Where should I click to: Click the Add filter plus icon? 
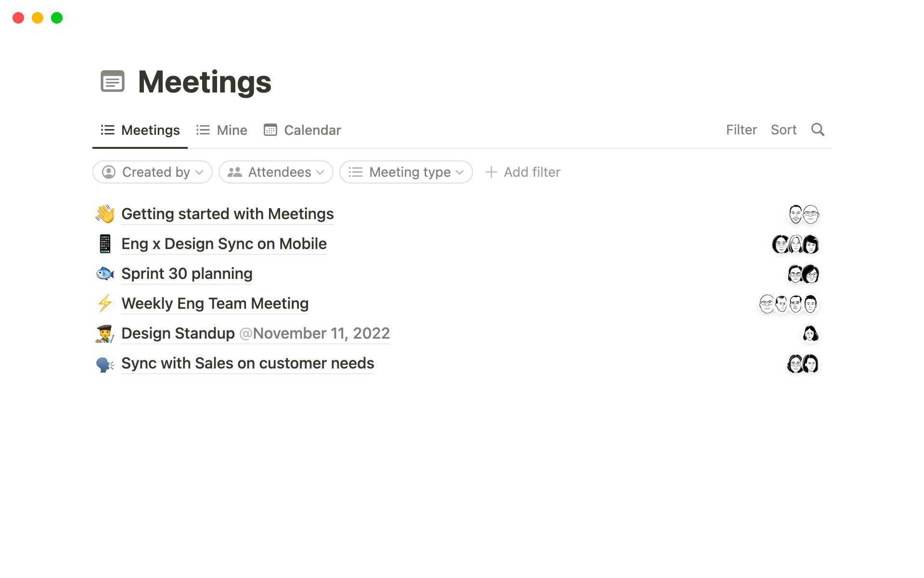pyautogui.click(x=491, y=172)
